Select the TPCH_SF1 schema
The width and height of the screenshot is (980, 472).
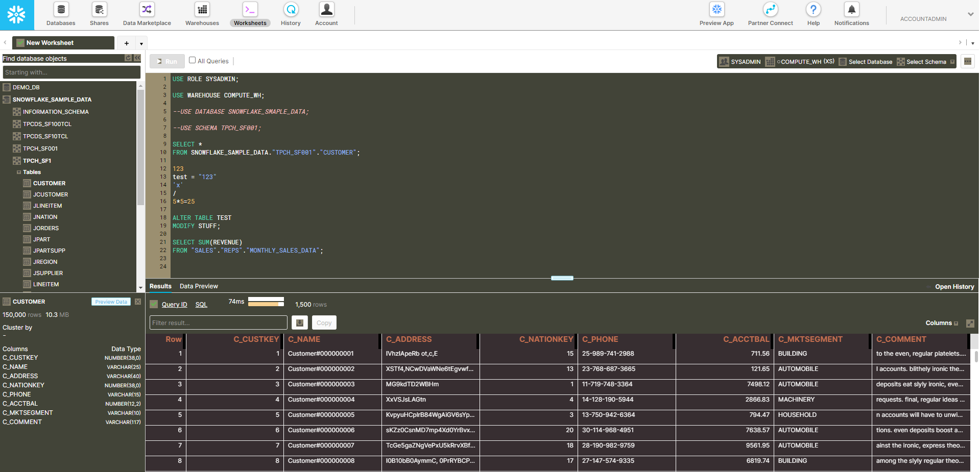[37, 161]
